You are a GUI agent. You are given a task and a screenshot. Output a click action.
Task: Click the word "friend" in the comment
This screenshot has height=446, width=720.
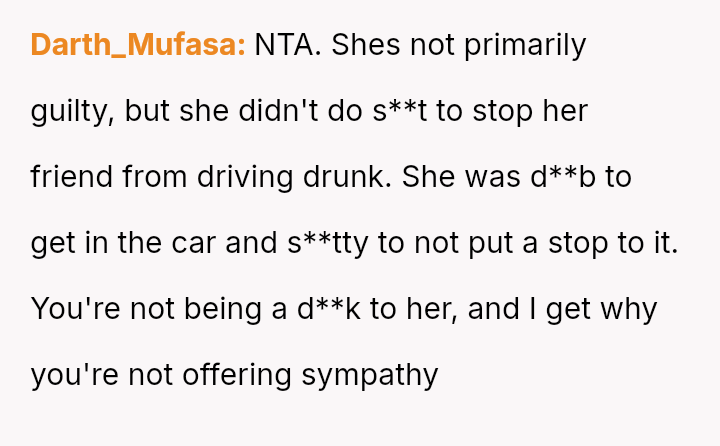coord(73,177)
